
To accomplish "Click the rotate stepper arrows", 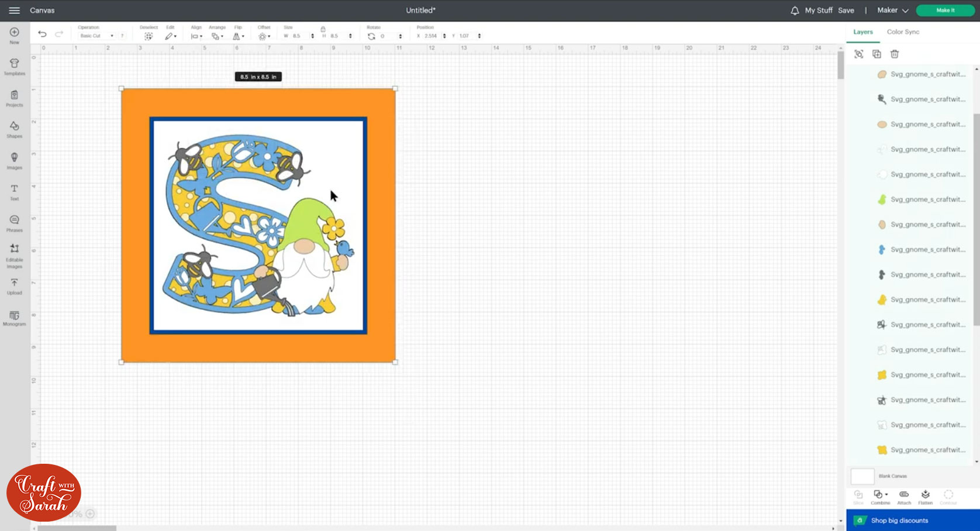I will tap(401, 36).
